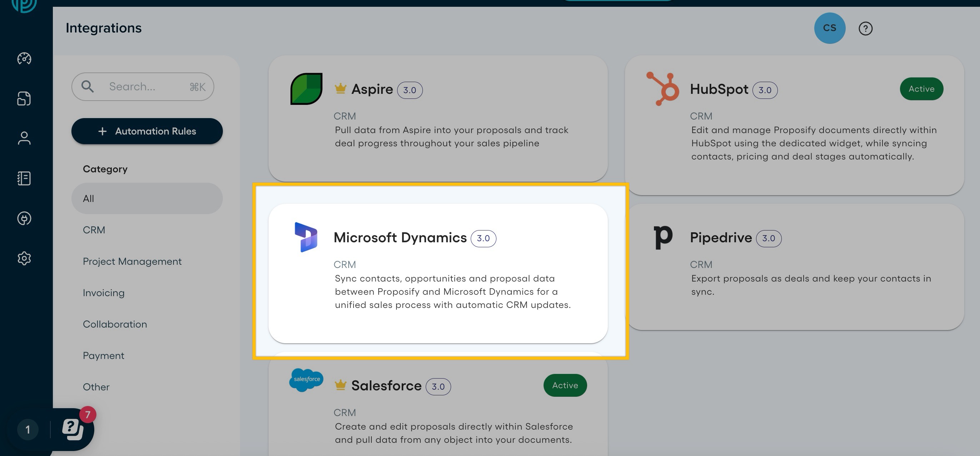
Task: Click the Aspire green leaf logo
Action: pyautogui.click(x=306, y=89)
